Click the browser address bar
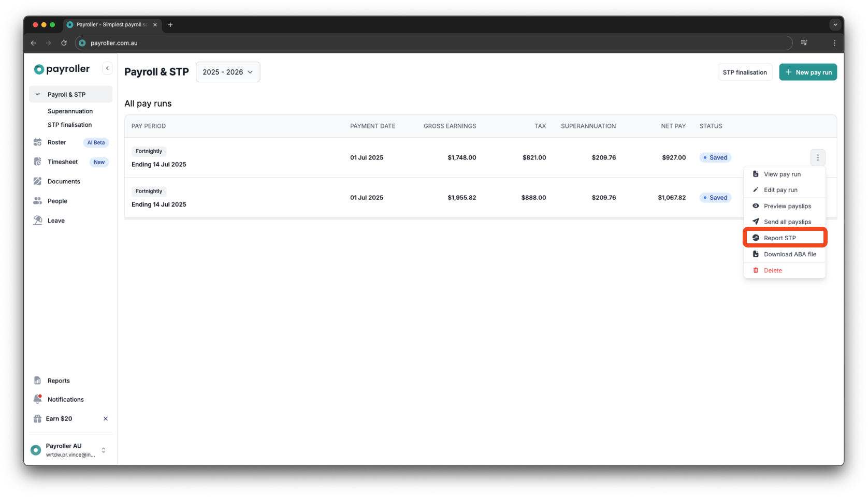 tap(433, 43)
